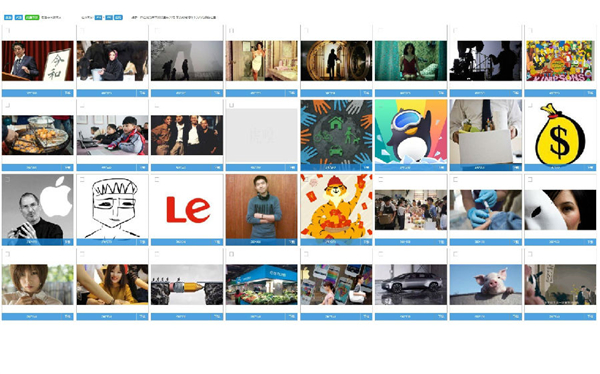The image size is (600, 374).
Task: Open the Simpsons cartoon crowd thumbnail
Action: point(560,61)
